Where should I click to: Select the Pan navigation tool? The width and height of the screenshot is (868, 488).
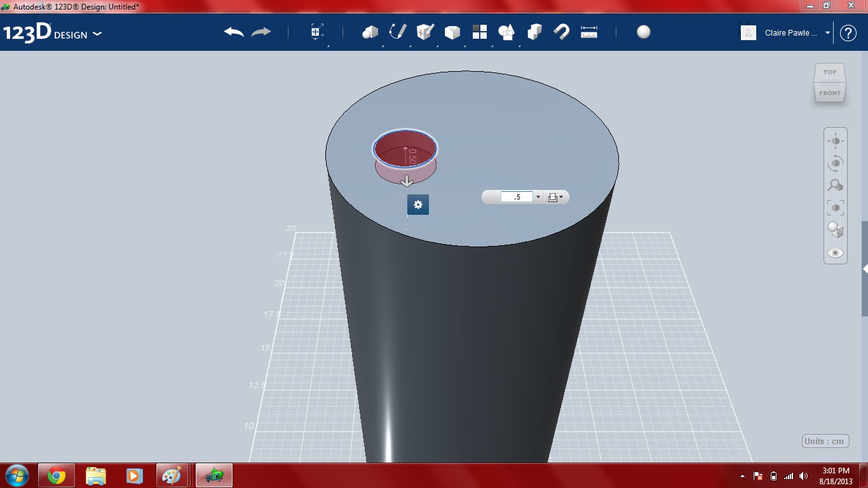tap(836, 140)
